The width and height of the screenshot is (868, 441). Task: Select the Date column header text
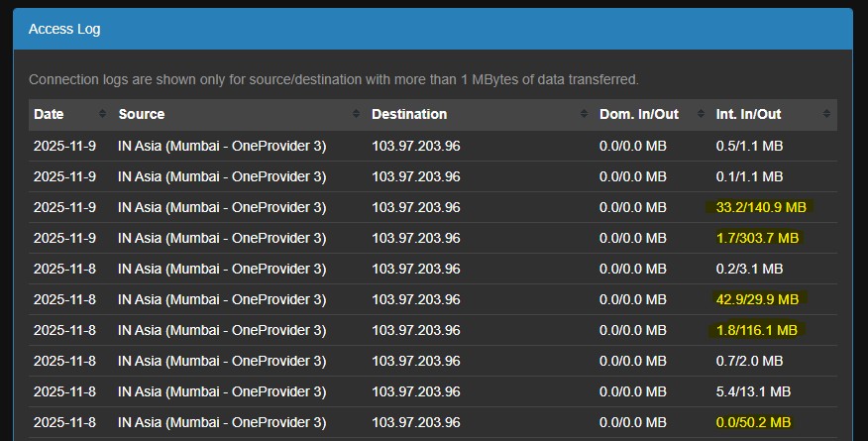tap(49, 115)
